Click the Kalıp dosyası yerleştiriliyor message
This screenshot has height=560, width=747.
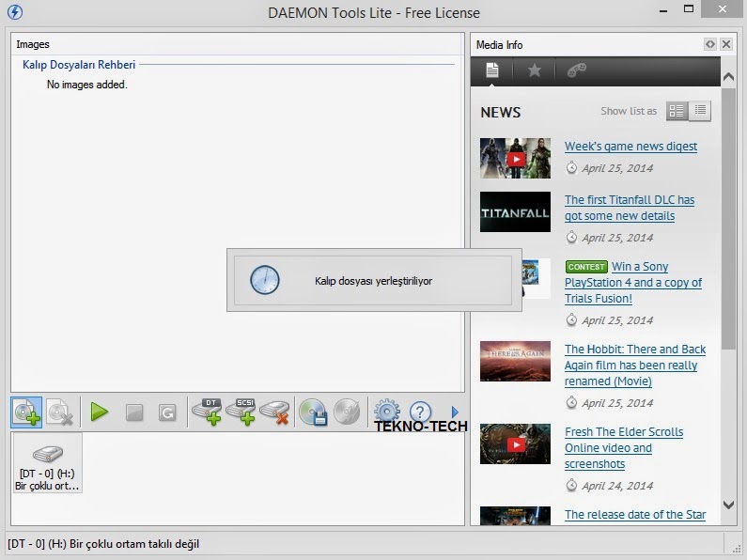(374, 281)
